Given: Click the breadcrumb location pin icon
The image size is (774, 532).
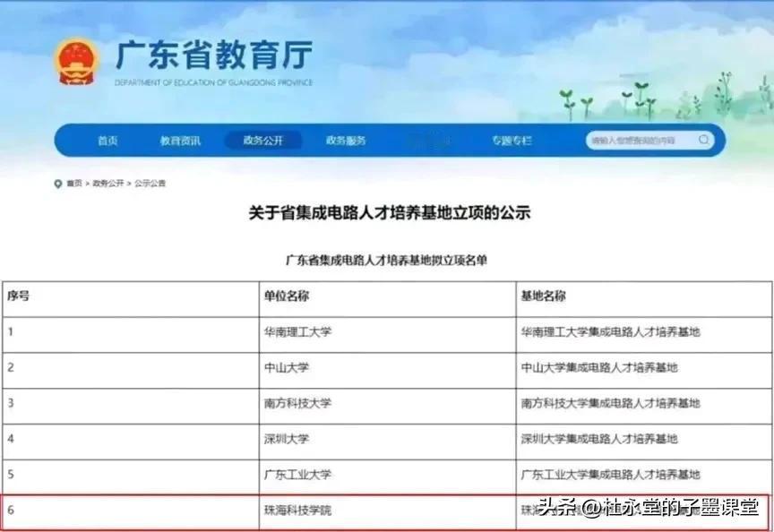Looking at the screenshot, I should [x=57, y=184].
